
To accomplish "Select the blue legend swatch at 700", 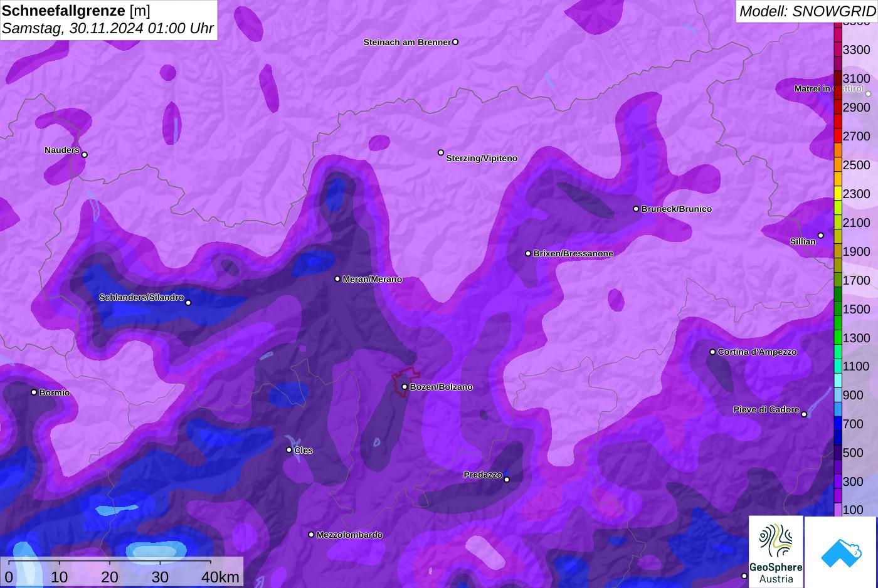I will tap(838, 424).
